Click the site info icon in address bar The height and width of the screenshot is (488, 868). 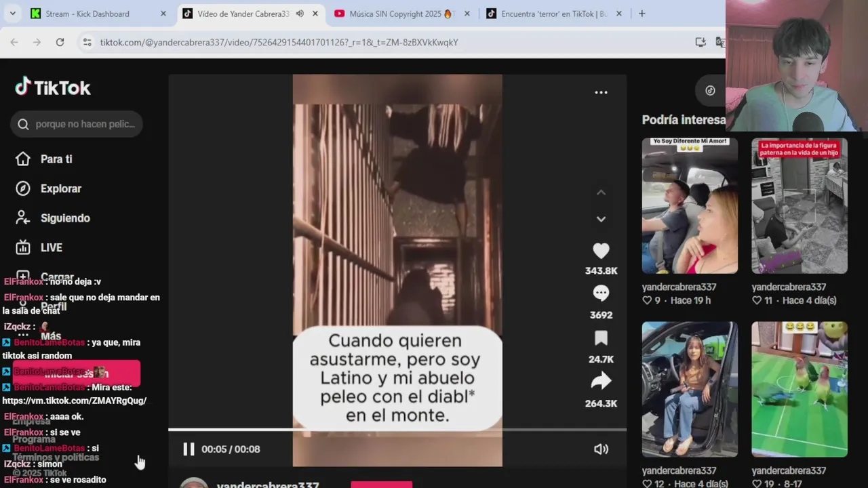point(87,42)
